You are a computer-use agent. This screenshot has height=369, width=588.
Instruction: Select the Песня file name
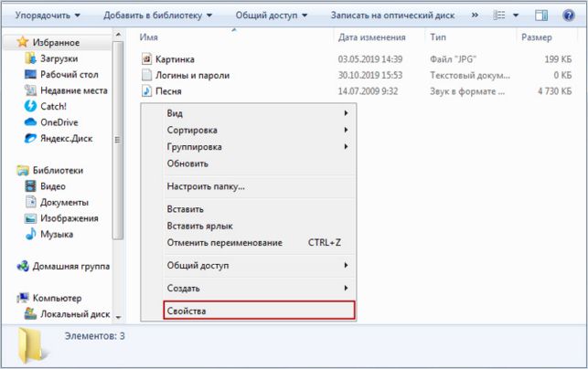coord(168,91)
